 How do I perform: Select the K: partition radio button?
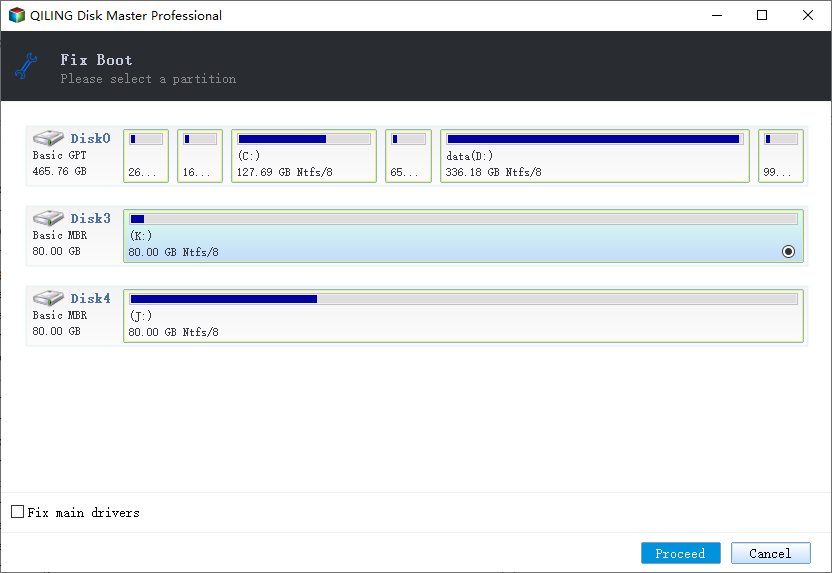(788, 251)
